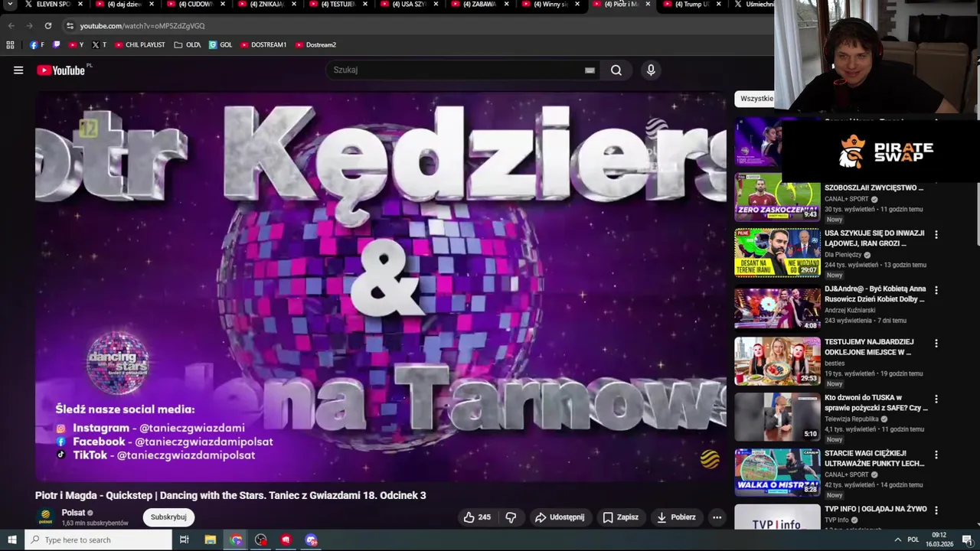Open options for TVP INFO video
The height and width of the screenshot is (551, 980).
pos(936,510)
